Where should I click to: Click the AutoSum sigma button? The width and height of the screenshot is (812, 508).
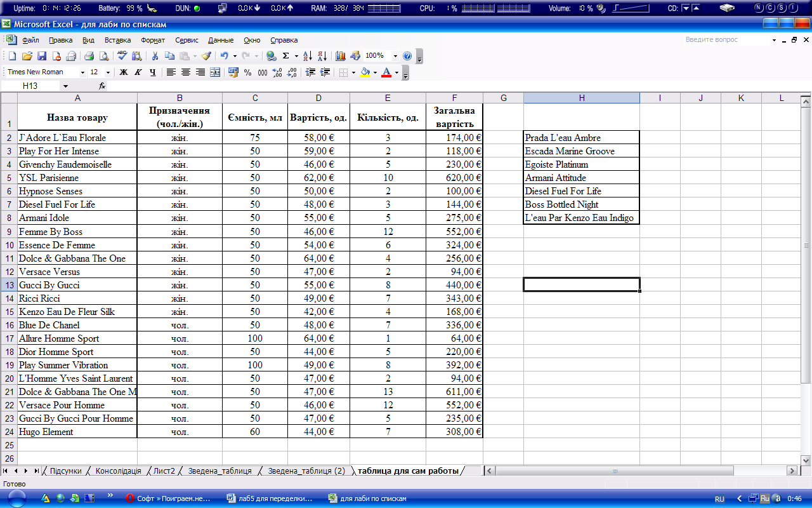[x=285, y=56]
